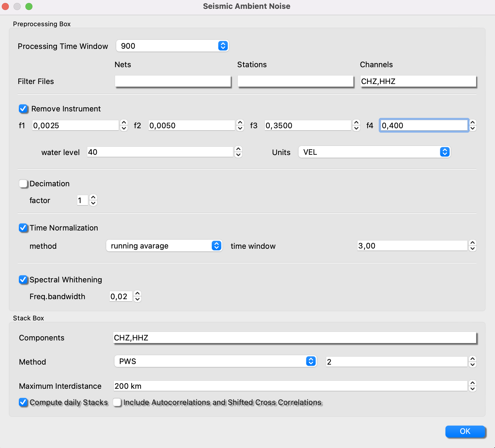Decrease the f4 value with down arrow

tap(473, 129)
